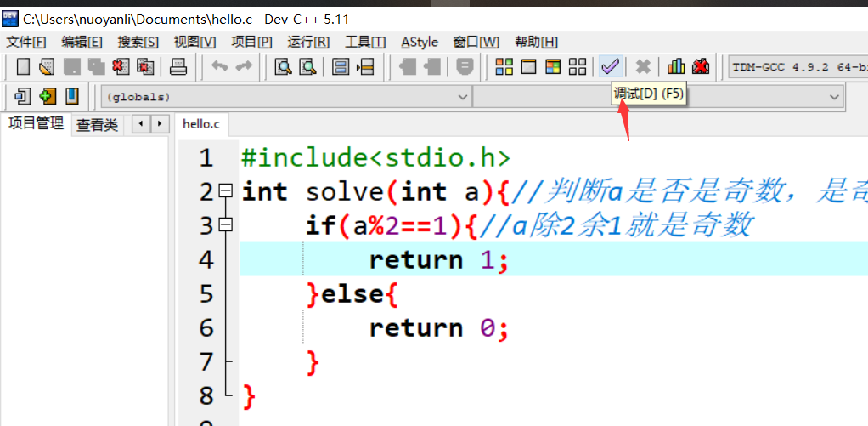Screen dimensions: 868x426
Task: Click the 'return 0;' statement
Action: pyautogui.click(x=438, y=328)
